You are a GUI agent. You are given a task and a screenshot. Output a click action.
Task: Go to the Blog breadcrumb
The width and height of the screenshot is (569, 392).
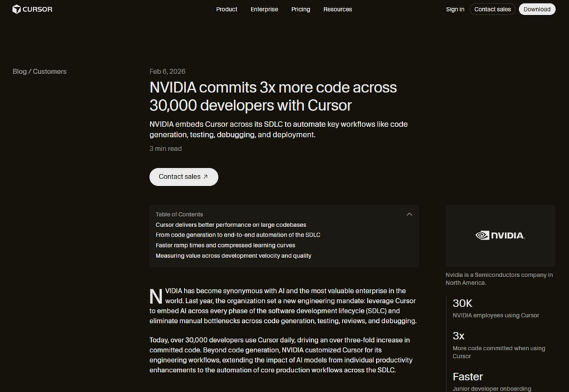coord(20,72)
